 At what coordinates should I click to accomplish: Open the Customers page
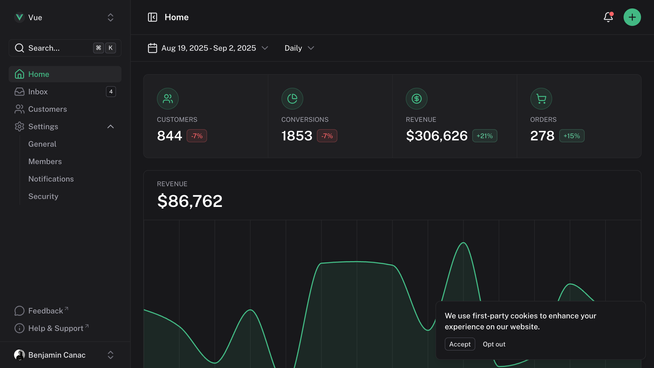[x=65, y=109]
